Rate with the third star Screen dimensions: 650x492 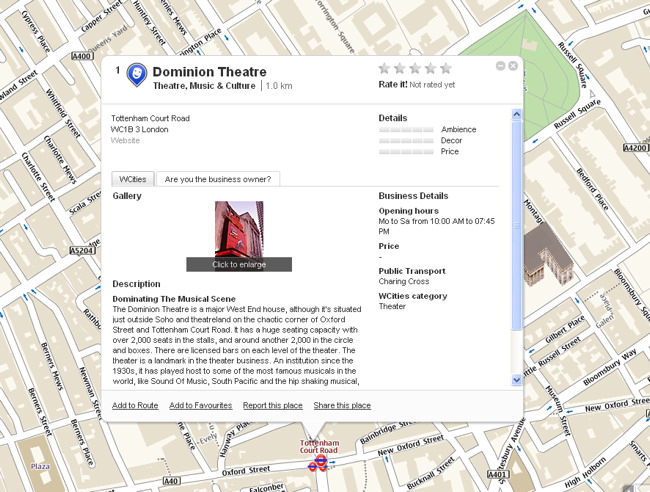coord(415,68)
